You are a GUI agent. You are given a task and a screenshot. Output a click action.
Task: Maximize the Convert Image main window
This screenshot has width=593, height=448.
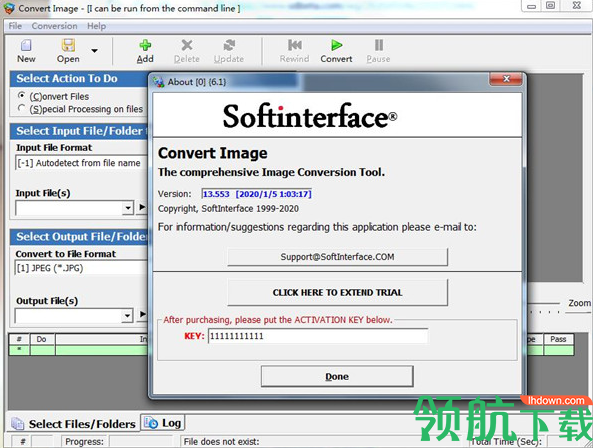(x=551, y=5)
